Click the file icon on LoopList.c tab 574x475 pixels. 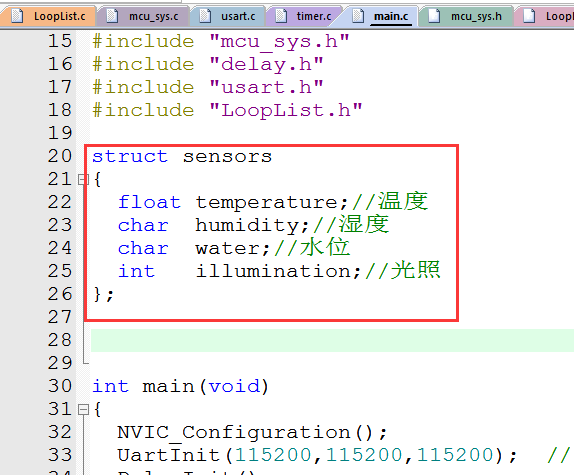coord(17,16)
